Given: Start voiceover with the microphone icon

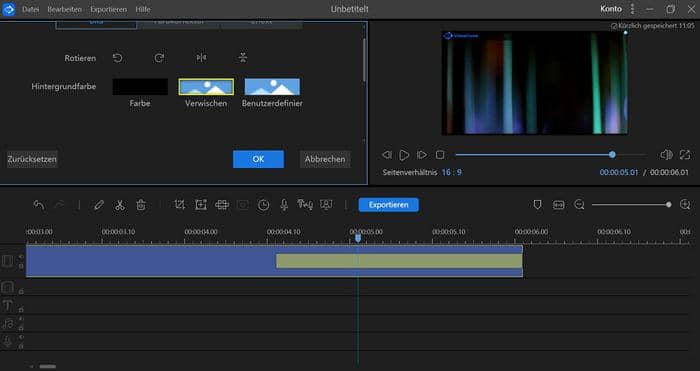Looking at the screenshot, I should tap(283, 205).
